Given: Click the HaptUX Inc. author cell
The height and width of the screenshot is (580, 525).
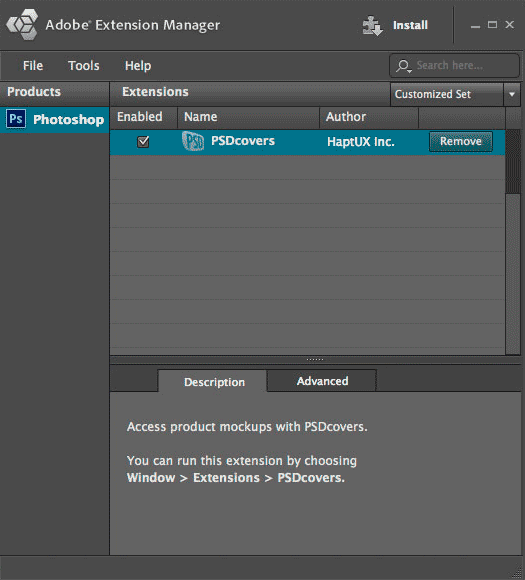Looking at the screenshot, I should click(x=361, y=142).
